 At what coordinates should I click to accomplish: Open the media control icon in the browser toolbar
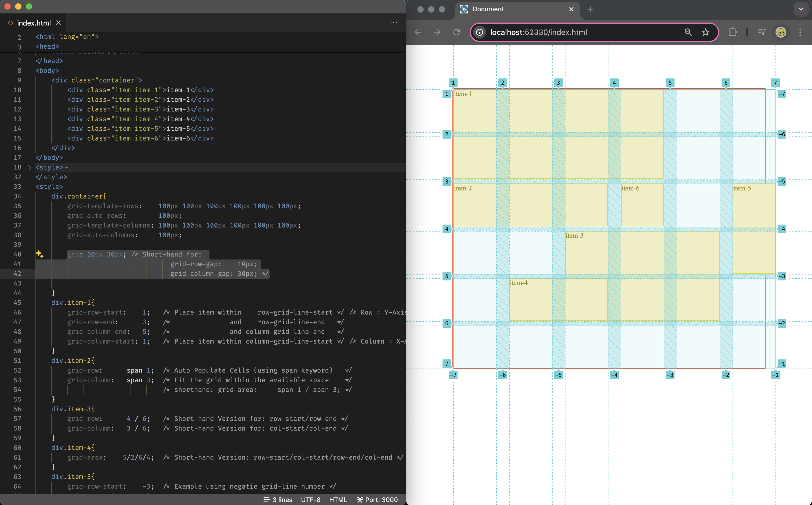762,33
